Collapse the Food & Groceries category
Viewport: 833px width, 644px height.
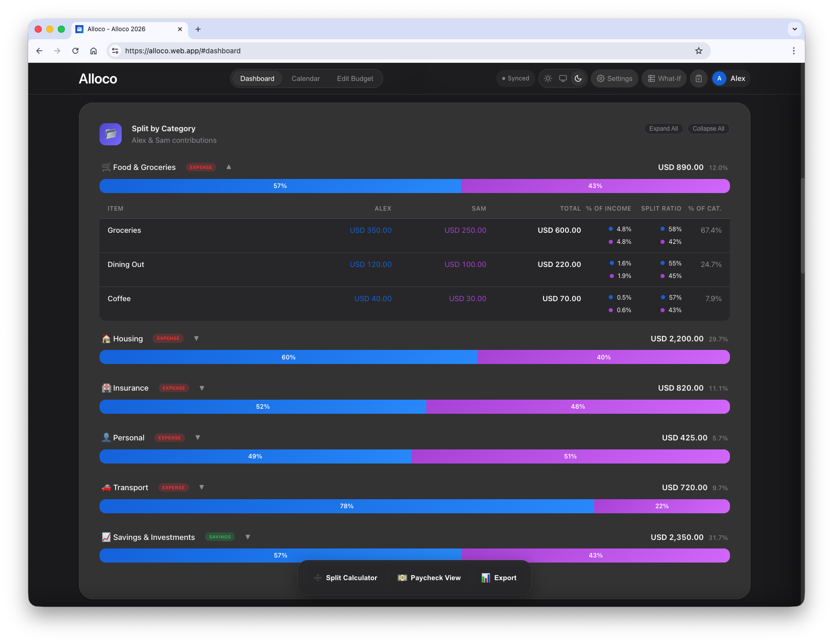[229, 167]
